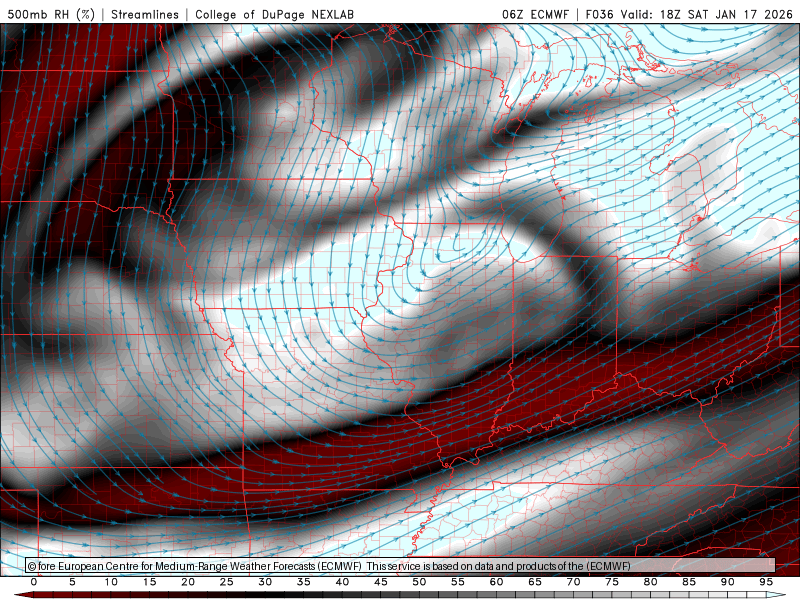Click the '80' value on RH scale
Image resolution: width=800 pixels, height=600 pixels.
coord(651,582)
